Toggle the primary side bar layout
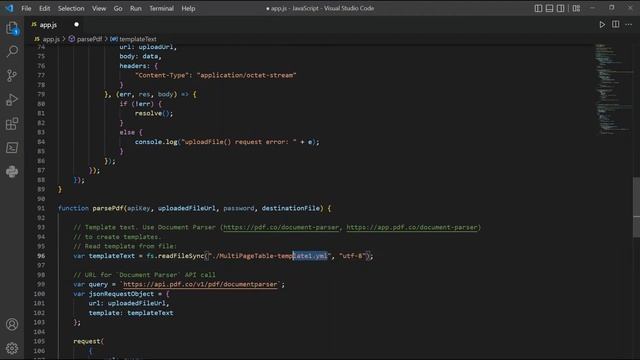This screenshot has height=360, width=640. 538,8
